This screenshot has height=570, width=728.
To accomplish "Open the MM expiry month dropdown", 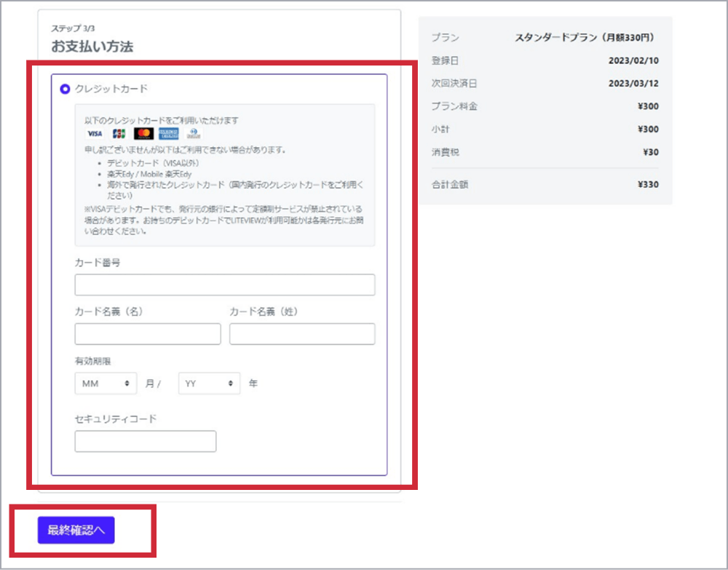I will coord(106,383).
